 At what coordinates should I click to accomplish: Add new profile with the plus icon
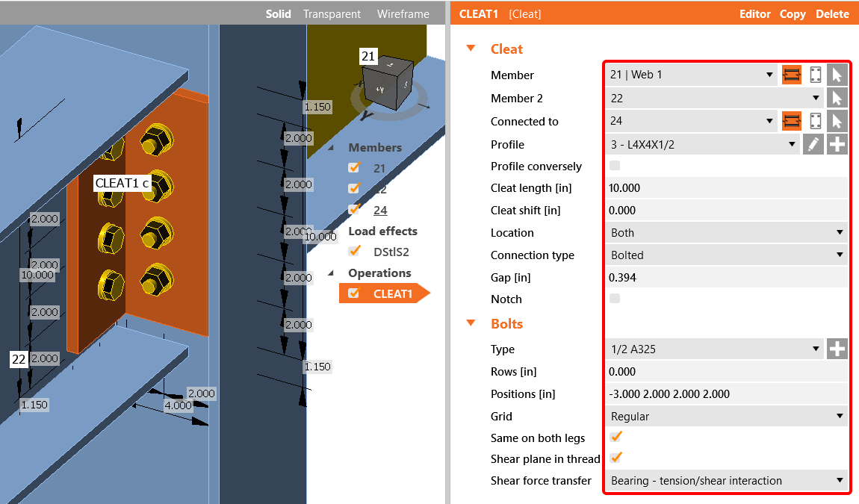pyautogui.click(x=837, y=144)
